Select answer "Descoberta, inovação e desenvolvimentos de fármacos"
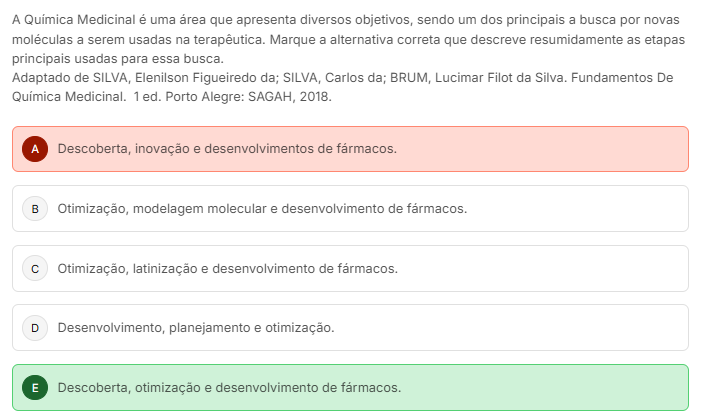The height and width of the screenshot is (418, 705). (227, 149)
